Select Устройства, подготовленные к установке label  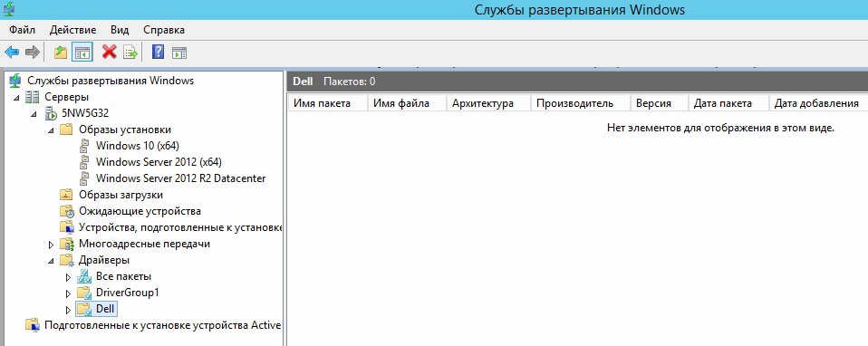180,227
